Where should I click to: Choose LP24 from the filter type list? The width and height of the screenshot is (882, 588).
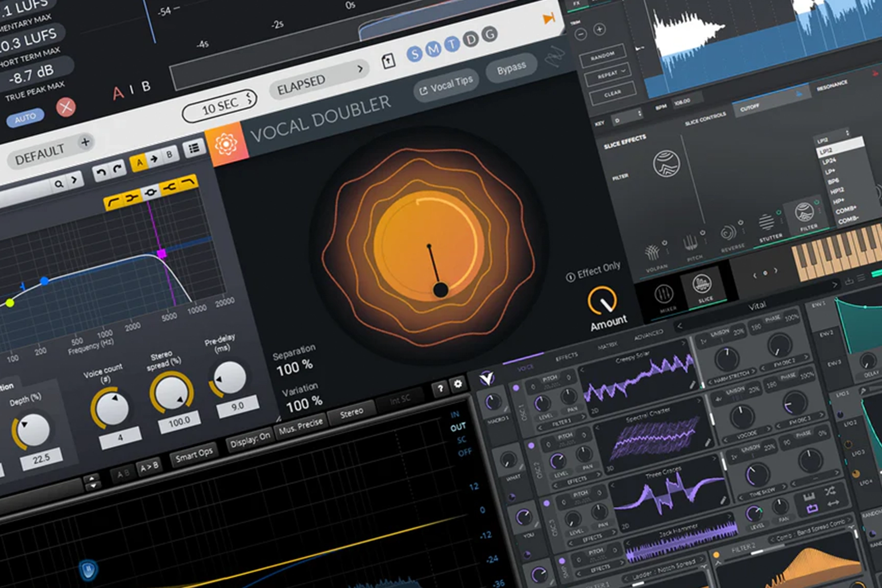pos(830,161)
